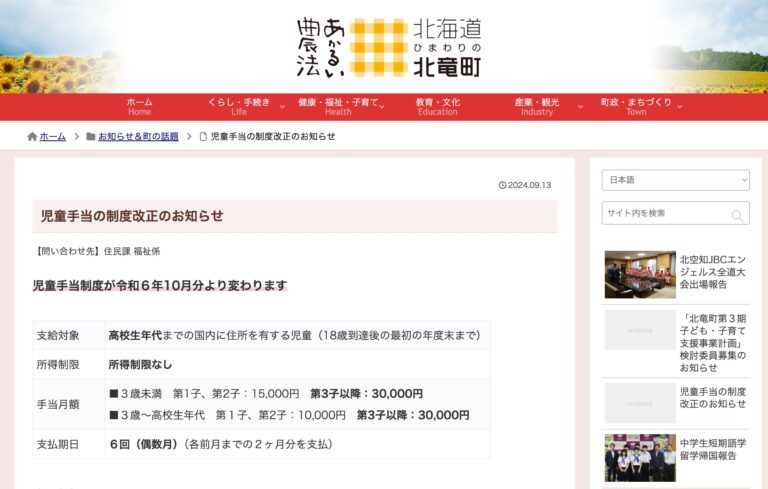
Task: Click the ホーム breadcrumb link
Action: point(53,137)
